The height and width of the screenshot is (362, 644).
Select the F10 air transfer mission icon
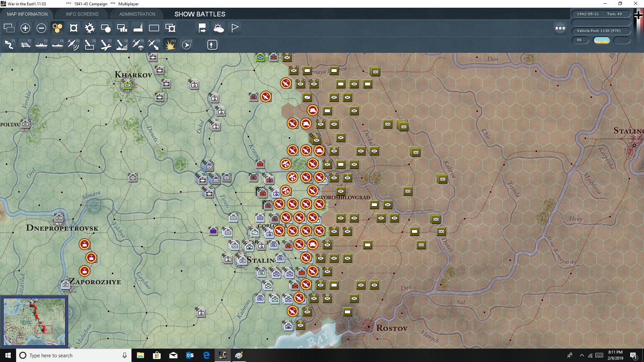click(154, 45)
